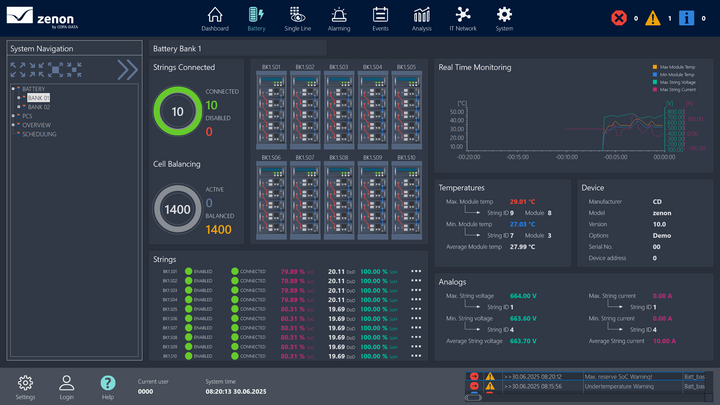The width and height of the screenshot is (720, 405).
Task: Click the warning triangle of Undertemperature Warning row
Action: (x=490, y=386)
